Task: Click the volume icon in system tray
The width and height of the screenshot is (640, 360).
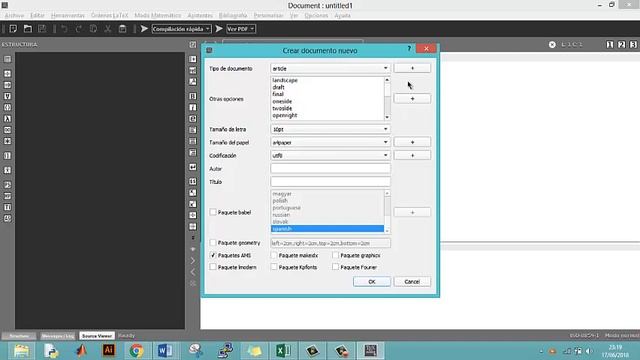Action: (x=589, y=351)
